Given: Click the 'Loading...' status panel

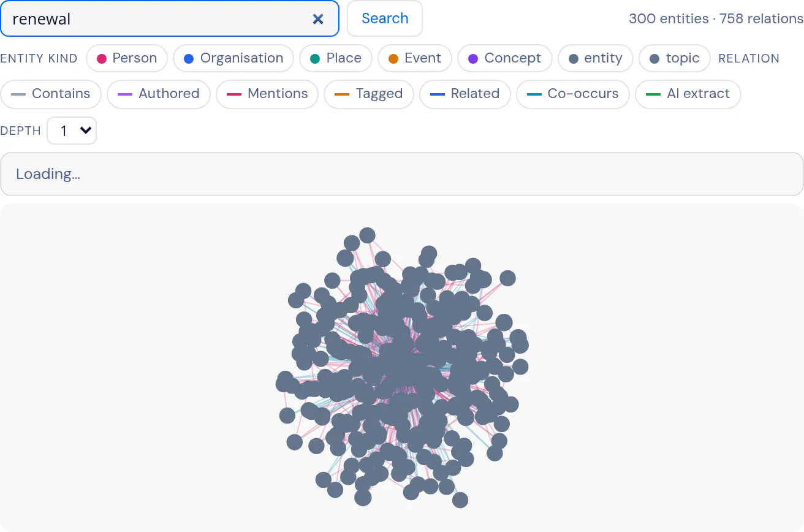Looking at the screenshot, I should click(402, 174).
